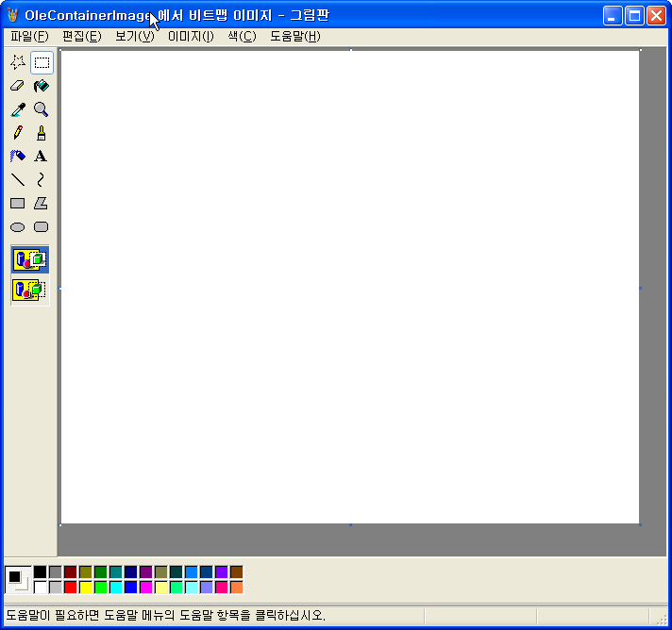The image size is (672, 630).
Task: Open the 편집(E) menu
Action: (x=82, y=37)
